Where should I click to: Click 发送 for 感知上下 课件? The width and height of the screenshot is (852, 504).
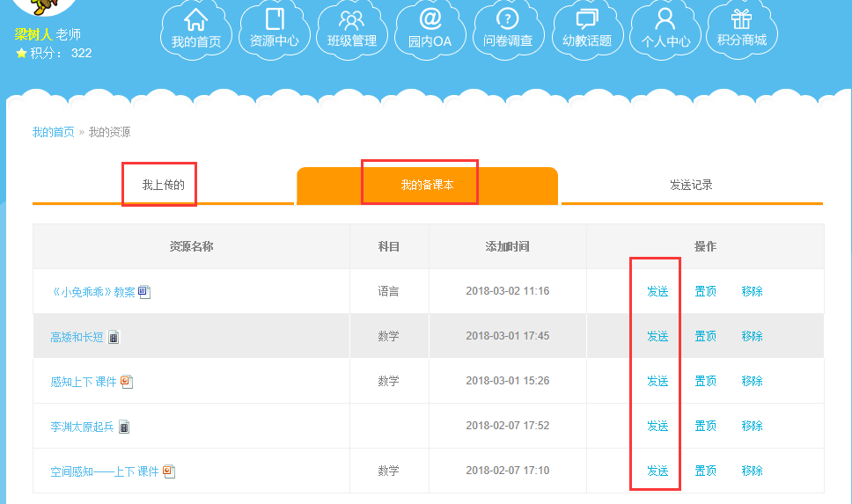657,381
